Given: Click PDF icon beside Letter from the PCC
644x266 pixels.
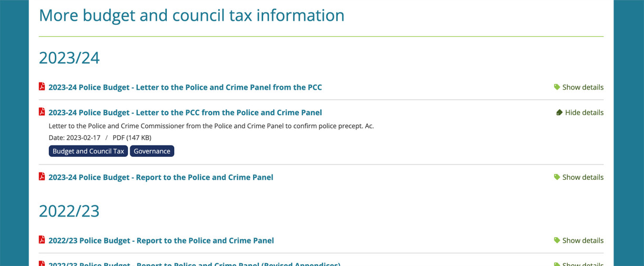Looking at the screenshot, I should pos(42,87).
